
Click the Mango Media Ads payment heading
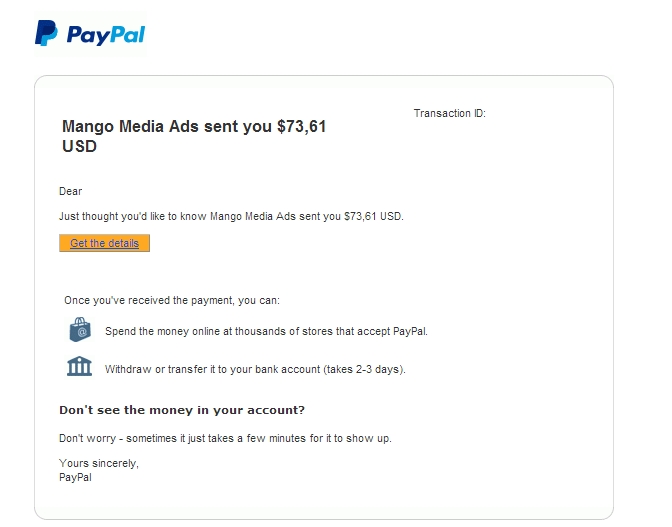194,136
